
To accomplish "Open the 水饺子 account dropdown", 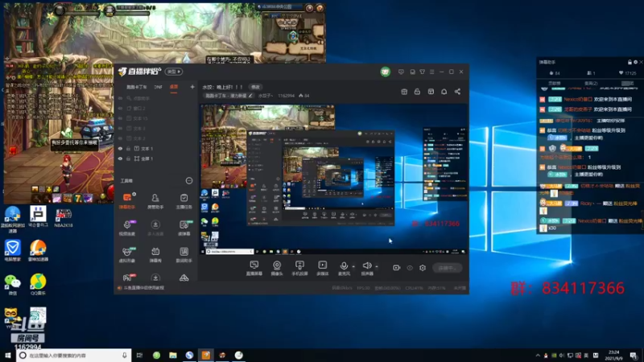I will click(266, 96).
